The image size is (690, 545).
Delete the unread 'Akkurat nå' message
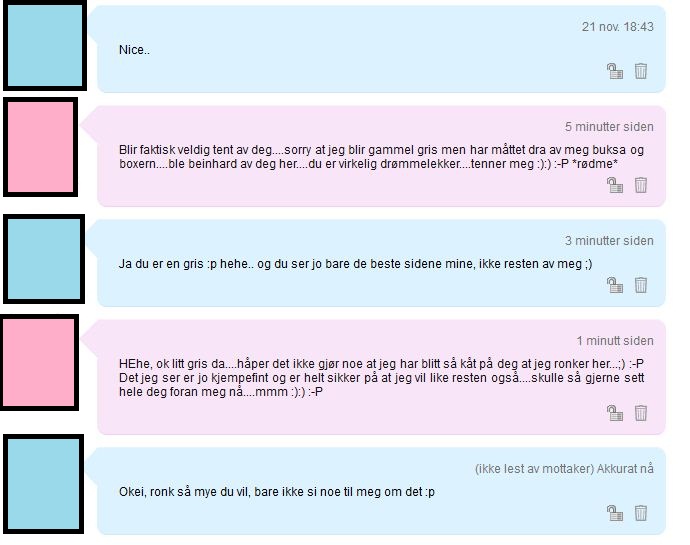[x=640, y=513]
